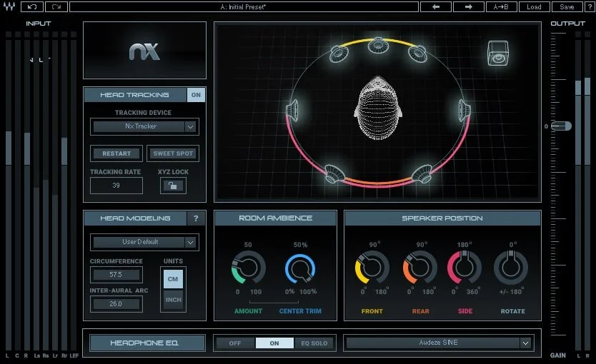
Task: Redo the last change
Action: 56,7
